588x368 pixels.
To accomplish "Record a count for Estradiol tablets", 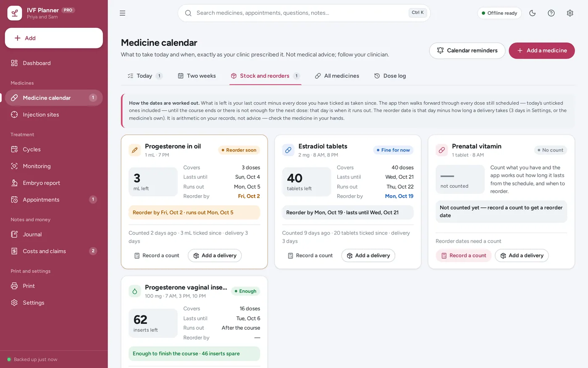I will coord(310,255).
